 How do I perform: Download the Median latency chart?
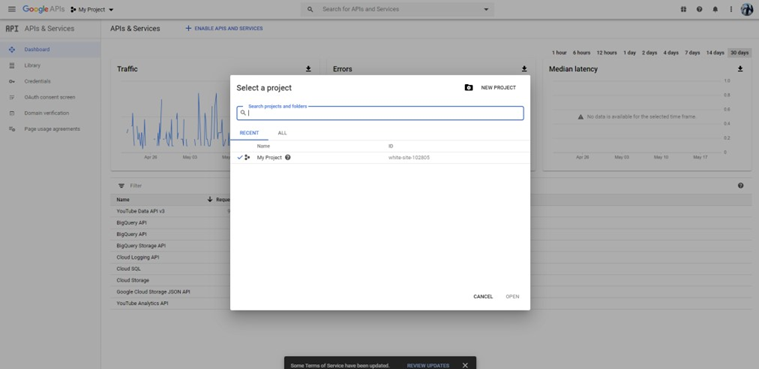click(x=740, y=69)
